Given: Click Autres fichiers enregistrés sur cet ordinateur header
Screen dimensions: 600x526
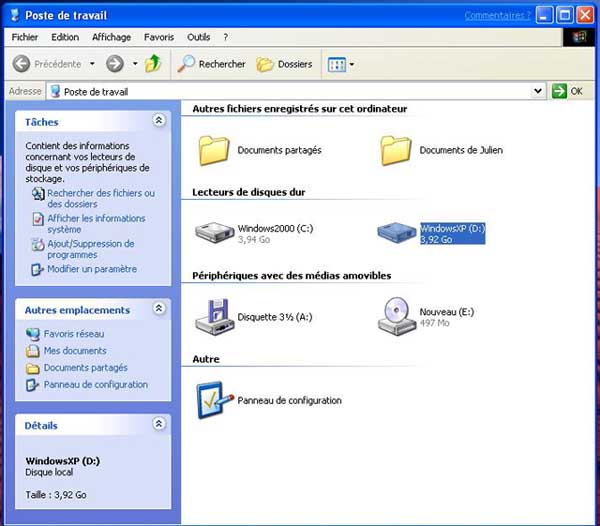Looking at the screenshot, I should pyautogui.click(x=300, y=109).
